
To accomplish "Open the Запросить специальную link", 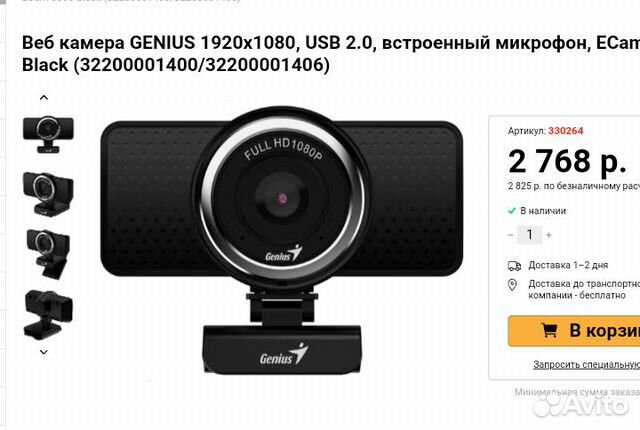I will point(587,365).
